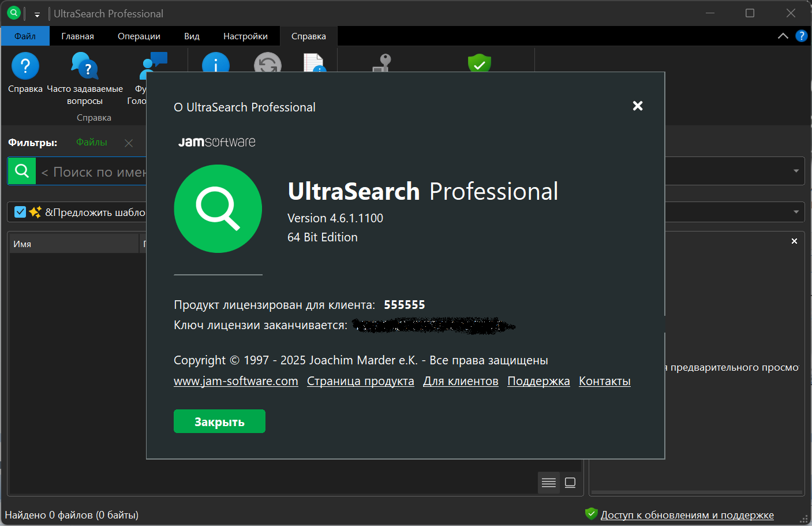Screen dimensions: 812x526
Task: Switch to the Настройки tab
Action: 245,36
